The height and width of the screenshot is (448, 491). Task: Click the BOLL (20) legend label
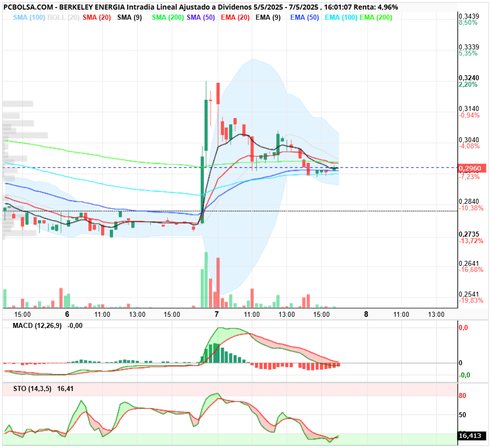point(64,18)
